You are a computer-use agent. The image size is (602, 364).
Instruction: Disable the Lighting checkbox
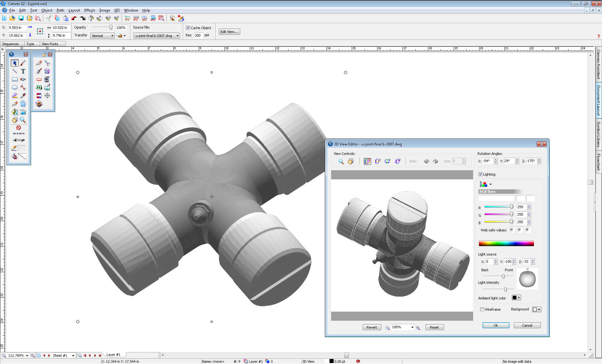(x=480, y=174)
